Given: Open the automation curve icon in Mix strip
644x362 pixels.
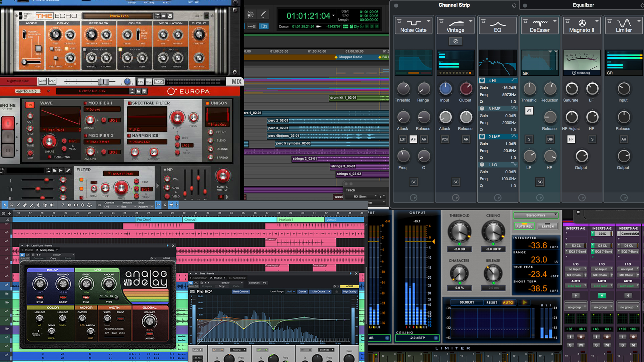Looking at the screenshot, I should (x=159, y=81).
